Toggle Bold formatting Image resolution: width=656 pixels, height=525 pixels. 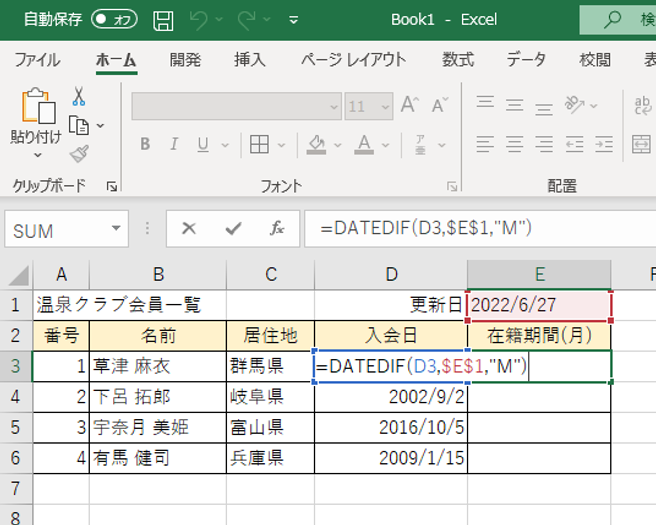click(145, 144)
